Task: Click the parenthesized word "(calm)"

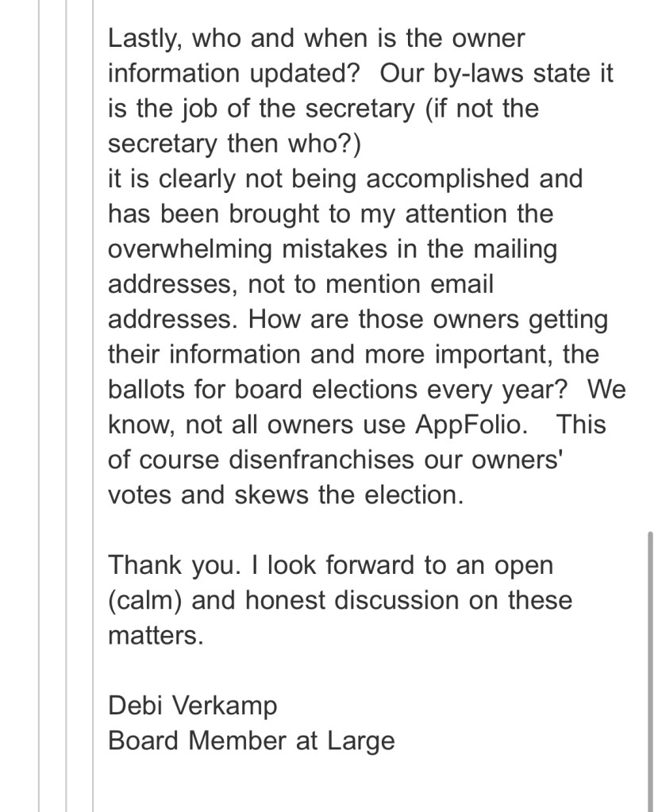Action: 146,600
